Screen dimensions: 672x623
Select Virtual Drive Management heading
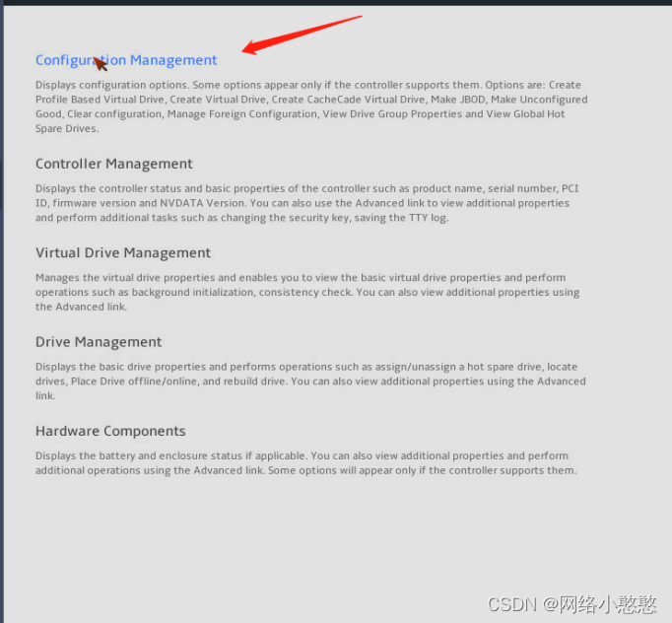point(123,253)
